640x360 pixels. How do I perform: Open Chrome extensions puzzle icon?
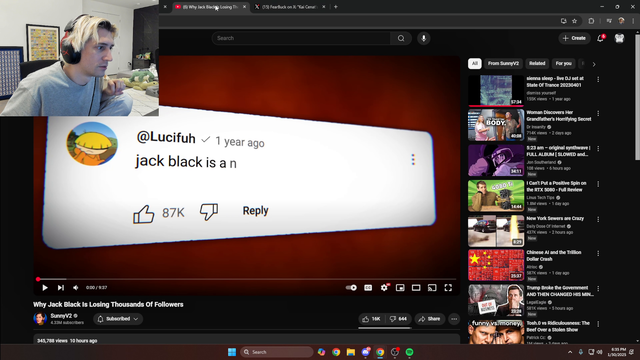click(591, 21)
